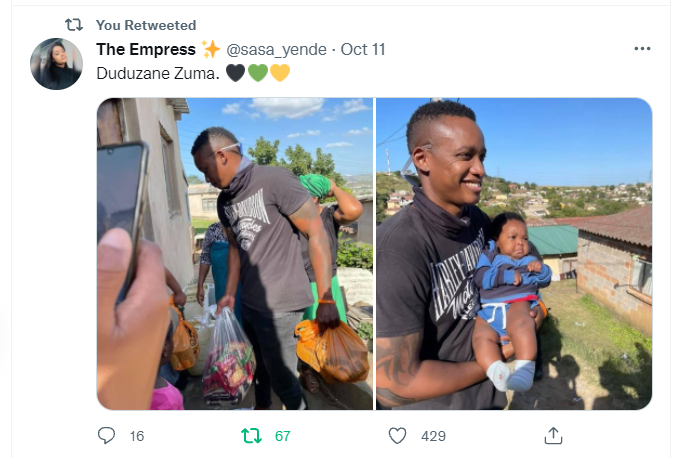
Task: Open The Empress profile avatar
Action: point(56,64)
